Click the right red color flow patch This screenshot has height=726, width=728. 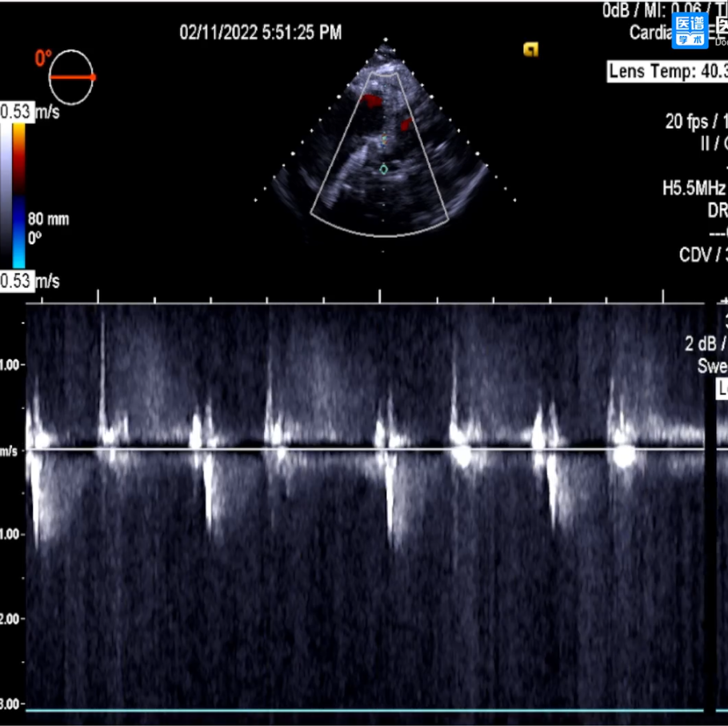click(406, 124)
